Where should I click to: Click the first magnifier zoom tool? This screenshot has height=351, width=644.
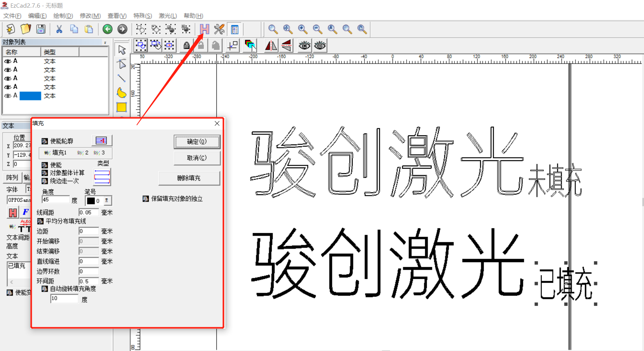click(x=273, y=29)
